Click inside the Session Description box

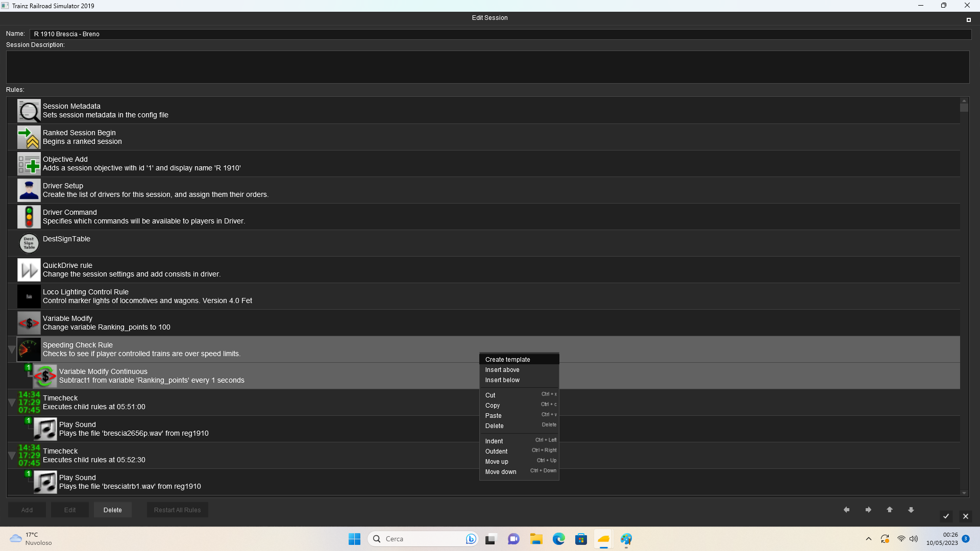coord(487,67)
